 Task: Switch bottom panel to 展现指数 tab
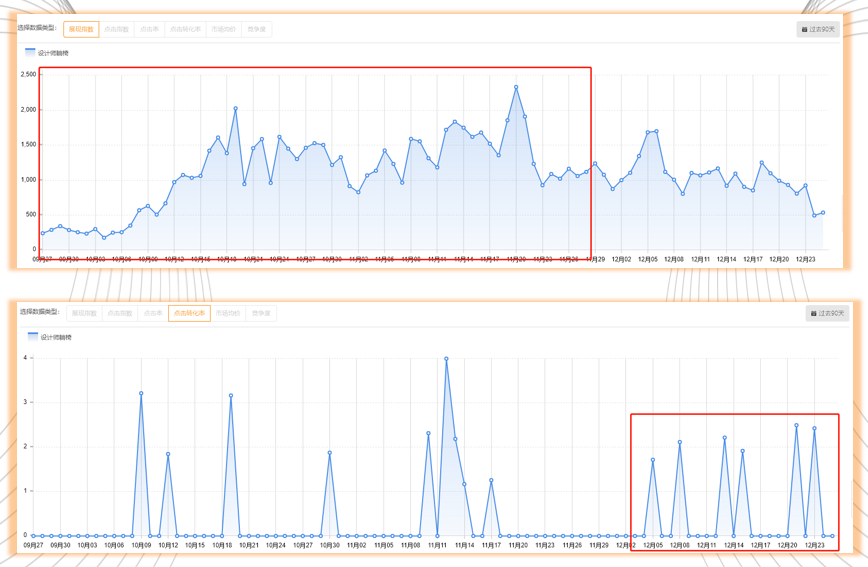[x=84, y=313]
